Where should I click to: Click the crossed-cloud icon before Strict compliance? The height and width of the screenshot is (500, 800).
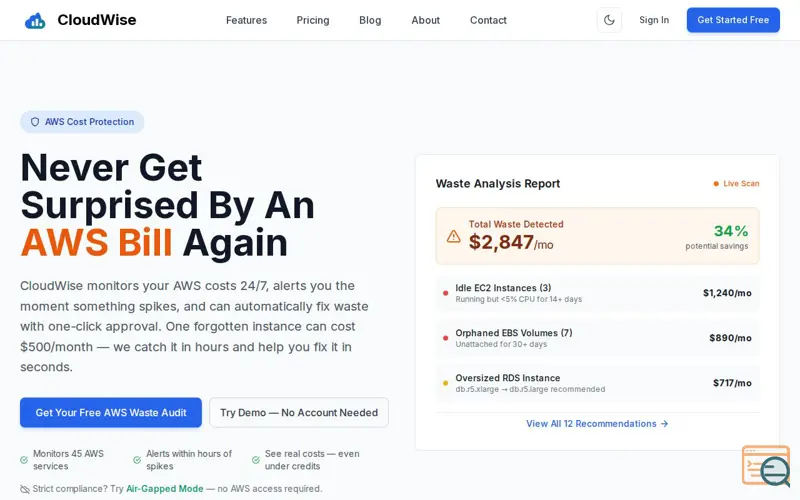coord(24,489)
